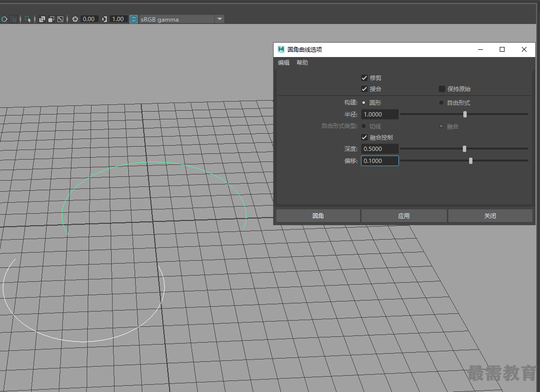Viewport: 540px width, 392px height.
Task: Click the 偏移 slider handle
Action: click(471, 161)
